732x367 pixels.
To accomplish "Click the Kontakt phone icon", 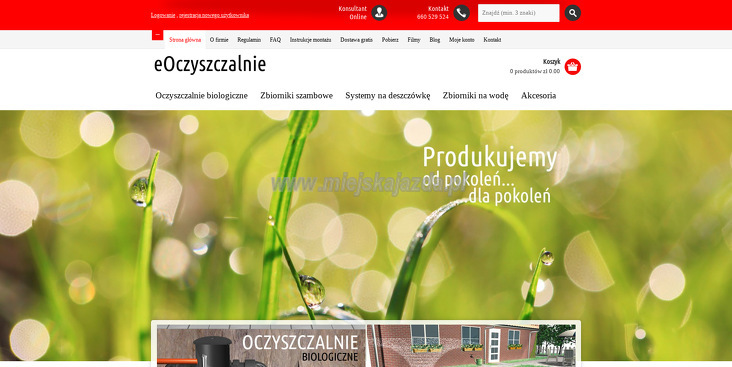I will point(461,13).
